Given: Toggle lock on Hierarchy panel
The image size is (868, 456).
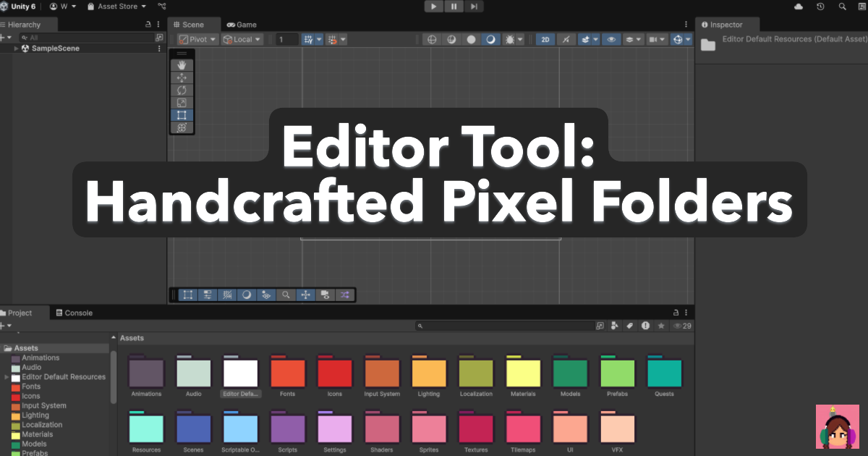Looking at the screenshot, I should coord(148,25).
